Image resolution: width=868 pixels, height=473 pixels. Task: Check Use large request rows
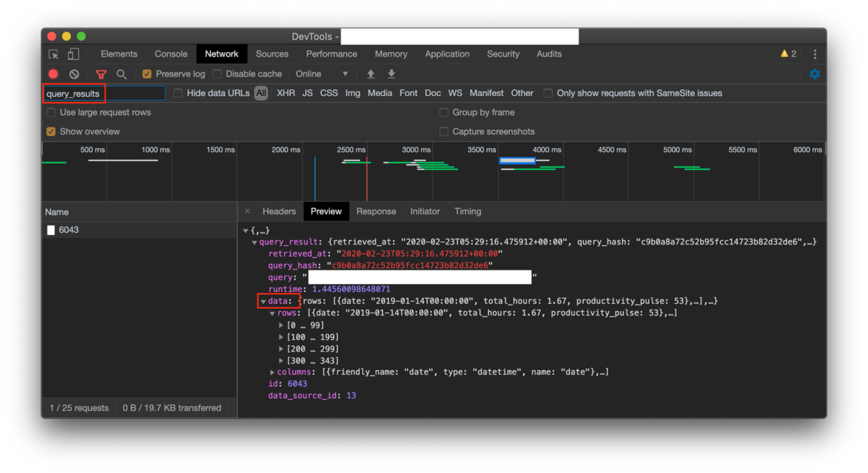(x=51, y=112)
